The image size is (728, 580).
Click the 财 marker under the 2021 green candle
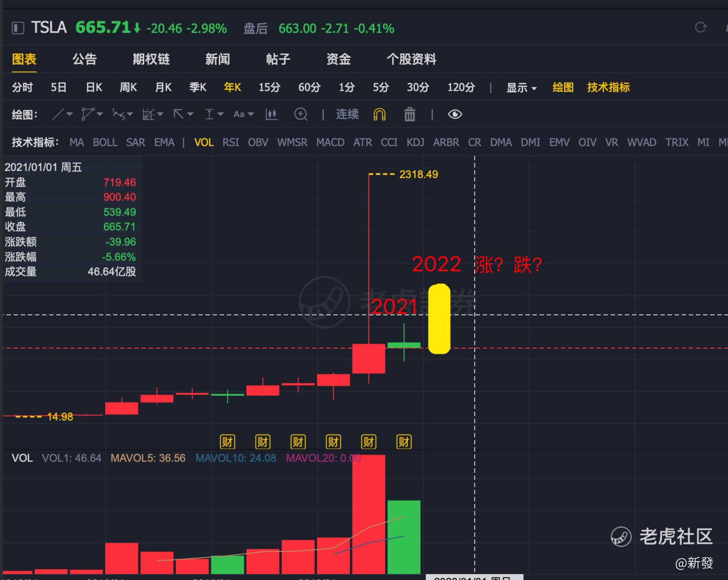point(404,442)
